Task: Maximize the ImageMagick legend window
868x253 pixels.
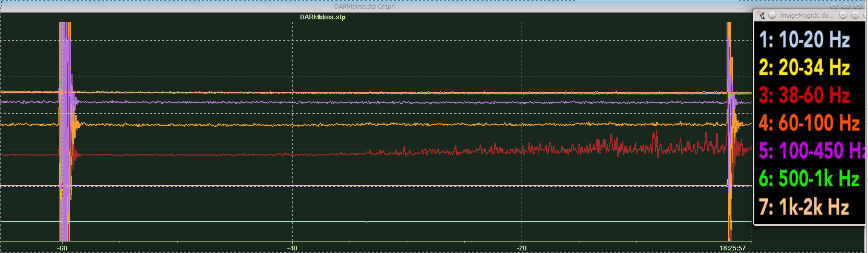Action: (x=855, y=15)
